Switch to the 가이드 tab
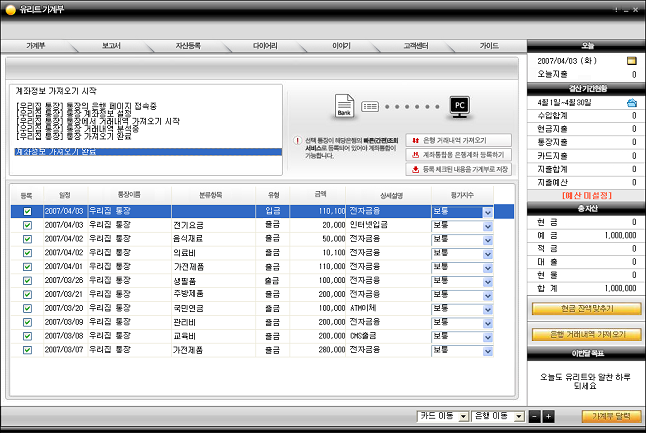Screen dimensions: 646x433 click(x=489, y=46)
